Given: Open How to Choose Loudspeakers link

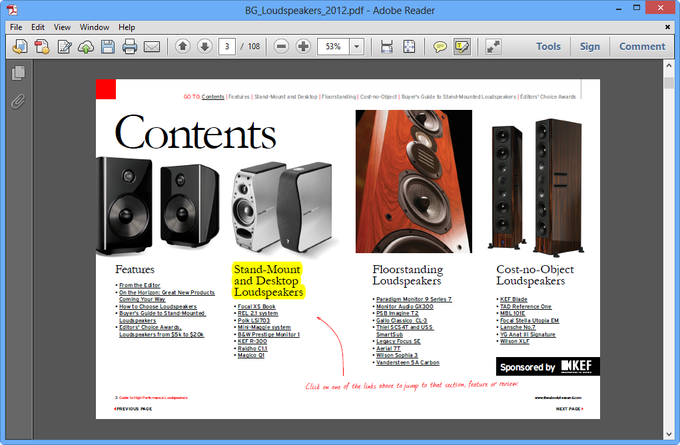Looking at the screenshot, I should (x=158, y=307).
